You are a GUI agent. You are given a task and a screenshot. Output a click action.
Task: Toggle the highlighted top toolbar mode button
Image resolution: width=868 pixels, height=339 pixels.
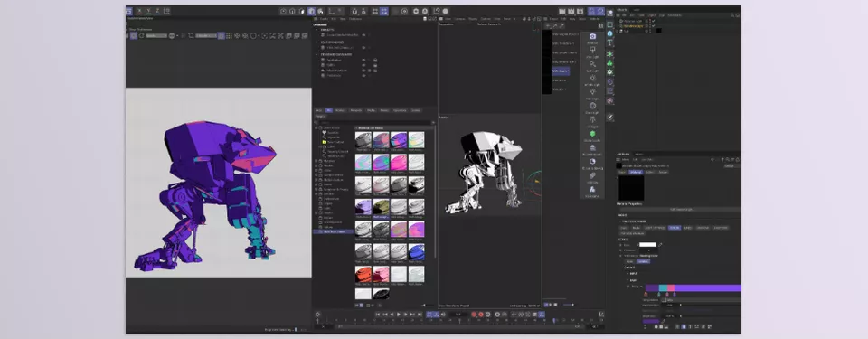311,11
